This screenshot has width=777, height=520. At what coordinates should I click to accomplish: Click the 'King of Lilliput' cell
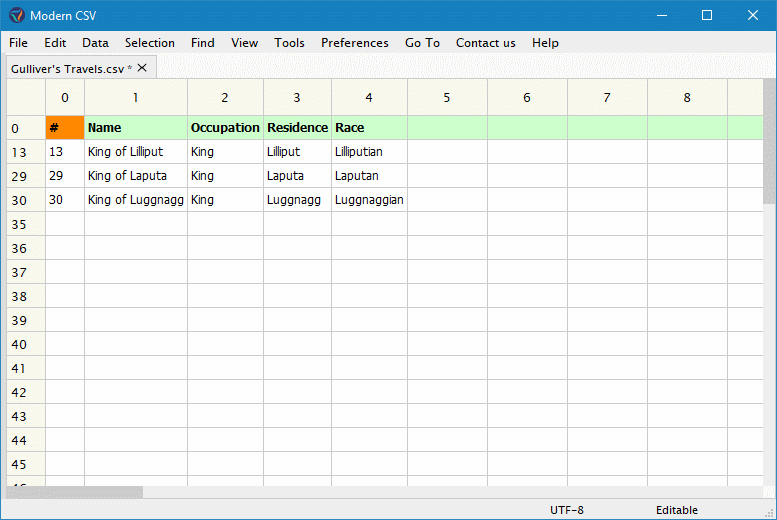tap(136, 152)
